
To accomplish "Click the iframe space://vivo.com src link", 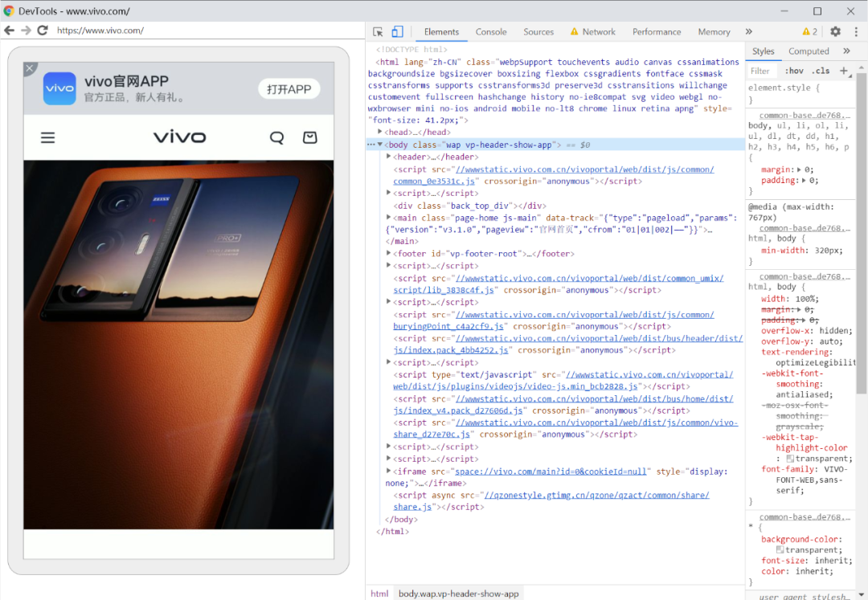I will [x=551, y=471].
